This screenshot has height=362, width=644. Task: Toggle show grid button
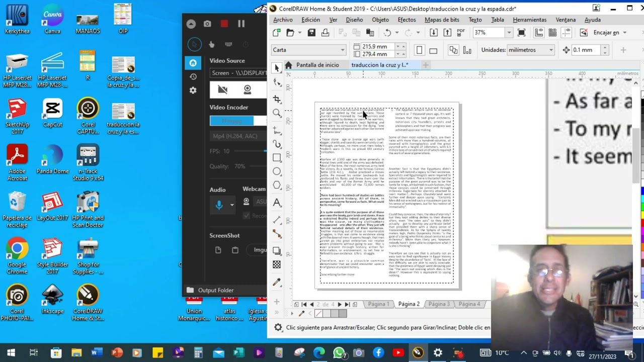click(x=552, y=33)
